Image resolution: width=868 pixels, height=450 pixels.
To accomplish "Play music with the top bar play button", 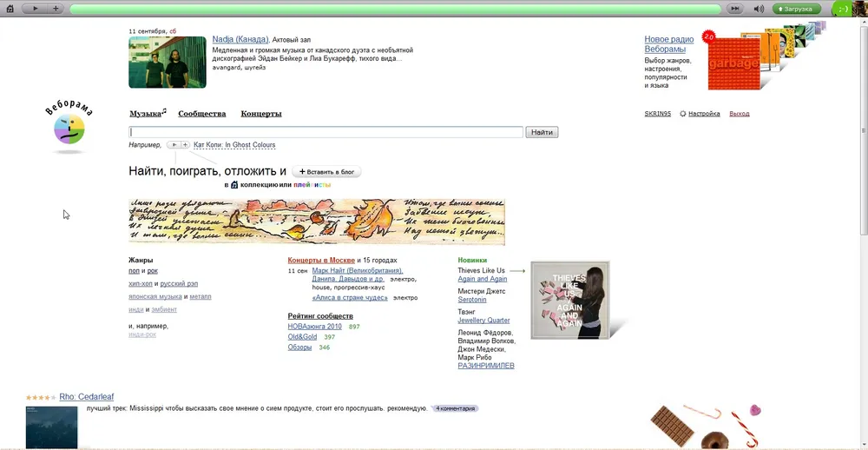I will [x=35, y=9].
